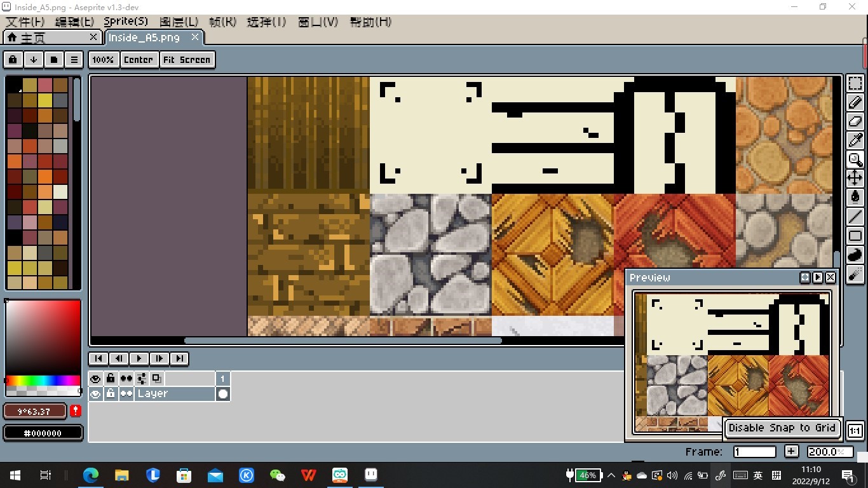
Task: Select the Inside_A5.png tab
Action: coord(153,37)
